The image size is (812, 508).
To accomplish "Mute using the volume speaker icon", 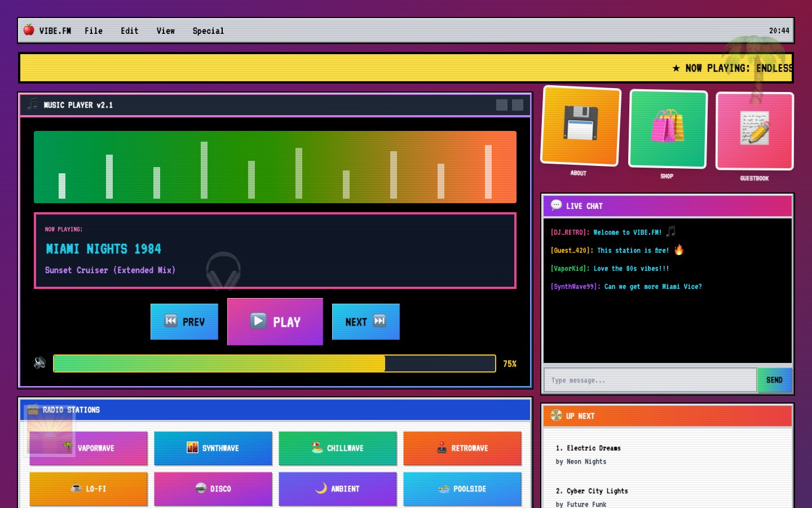I will tap(39, 363).
